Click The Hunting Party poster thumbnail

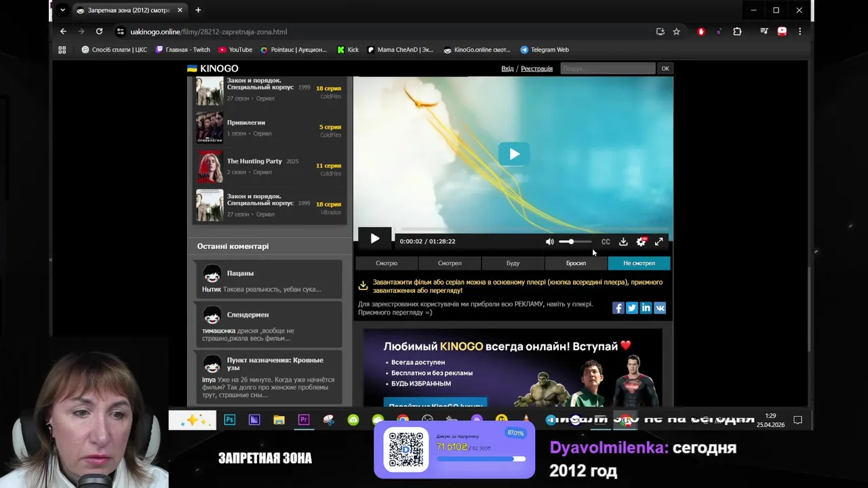(x=210, y=166)
